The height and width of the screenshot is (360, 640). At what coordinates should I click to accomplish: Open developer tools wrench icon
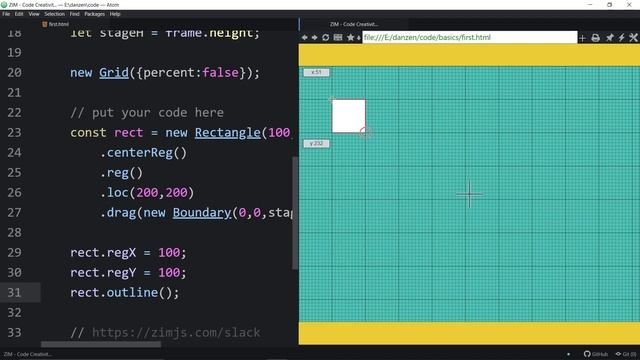point(633,38)
